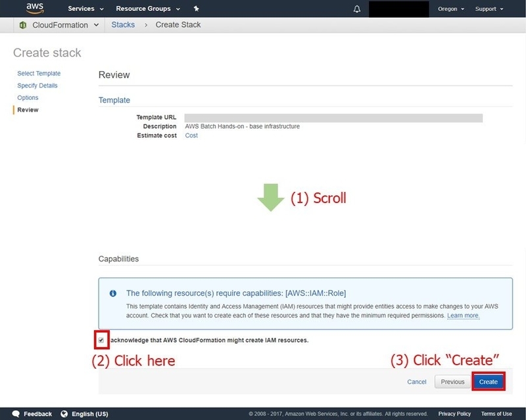
Task: Open the Privacy Policy footer link
Action: pos(454,414)
